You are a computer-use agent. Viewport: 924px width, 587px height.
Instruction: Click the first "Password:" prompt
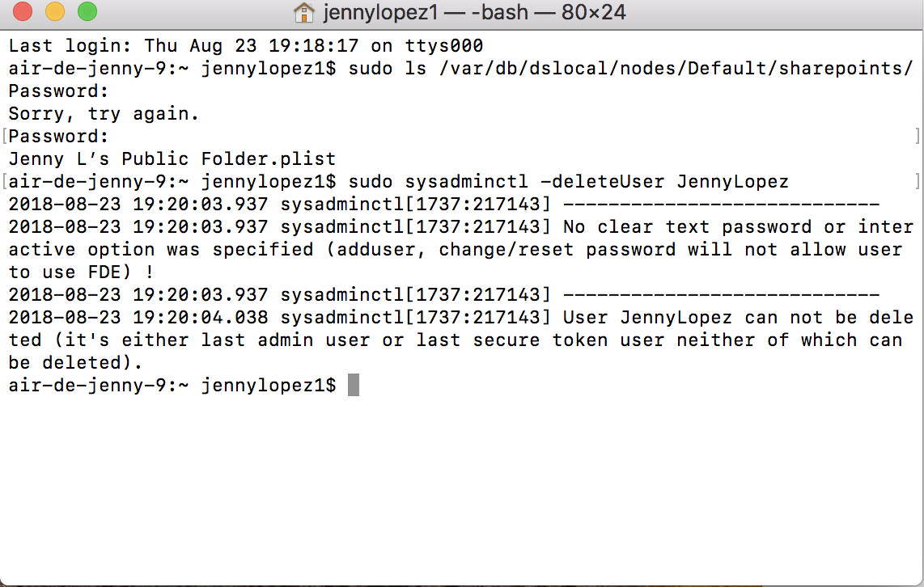(58, 91)
